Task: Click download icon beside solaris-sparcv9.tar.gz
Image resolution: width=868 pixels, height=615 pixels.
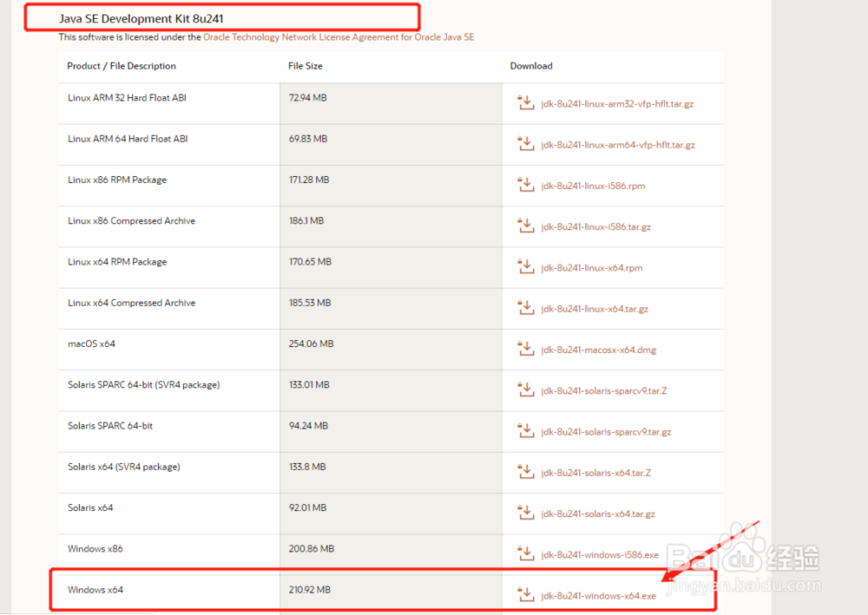Action: click(x=525, y=429)
